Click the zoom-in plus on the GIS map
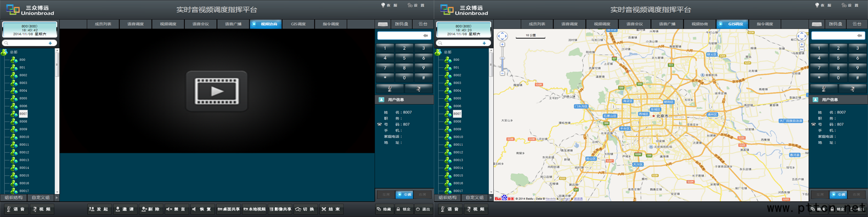868x217 pixels. 502,45
